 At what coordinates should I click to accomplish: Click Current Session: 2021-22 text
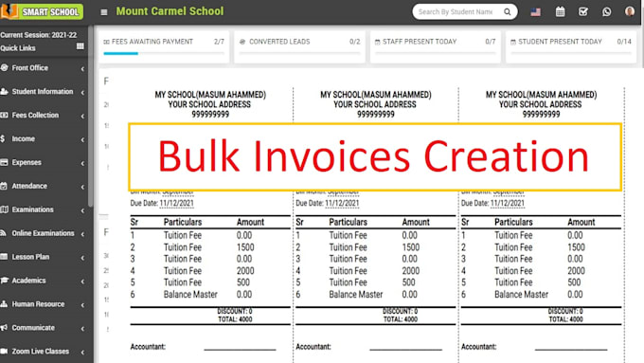[38, 35]
